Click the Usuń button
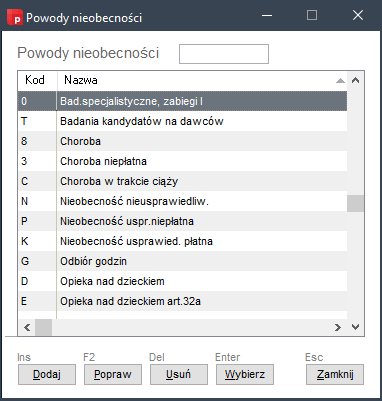382x401 pixels. [179, 374]
